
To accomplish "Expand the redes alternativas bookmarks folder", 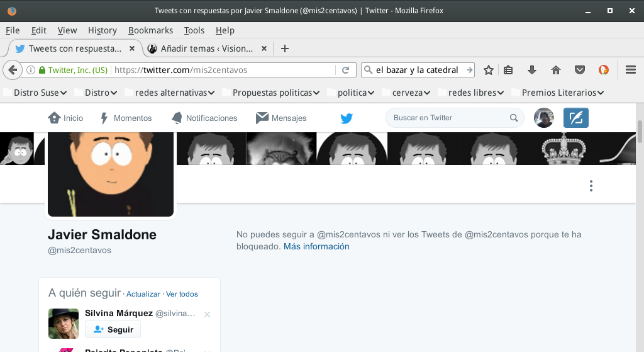I will (x=170, y=93).
